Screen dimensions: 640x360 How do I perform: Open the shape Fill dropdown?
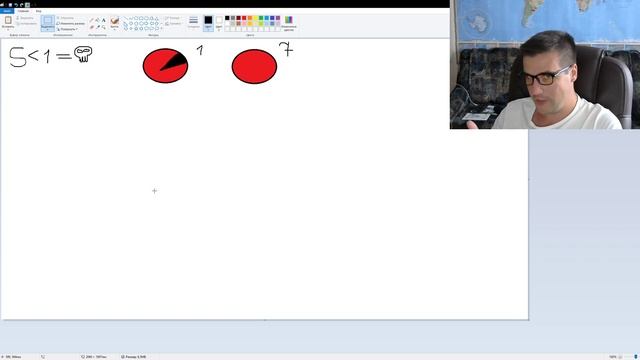[173, 24]
